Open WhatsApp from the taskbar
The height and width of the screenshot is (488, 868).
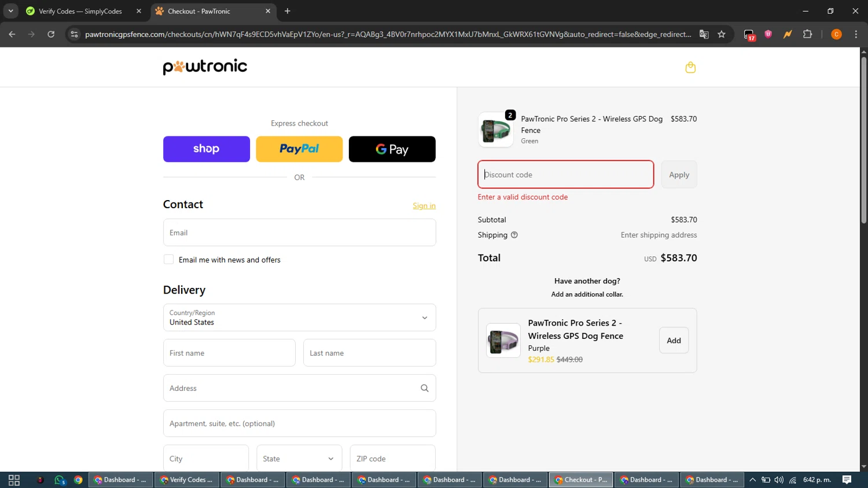[60, 480]
